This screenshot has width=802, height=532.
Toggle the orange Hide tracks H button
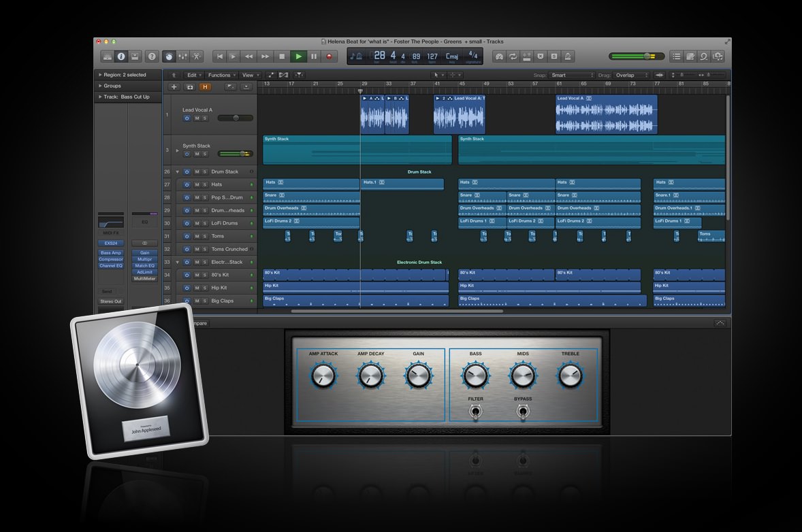tap(205, 87)
